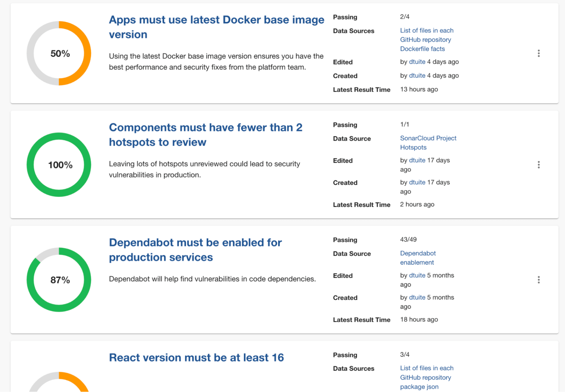565x392 pixels.
Task: Click the 'Data Sources' label in the Docker card
Action: (x=353, y=31)
